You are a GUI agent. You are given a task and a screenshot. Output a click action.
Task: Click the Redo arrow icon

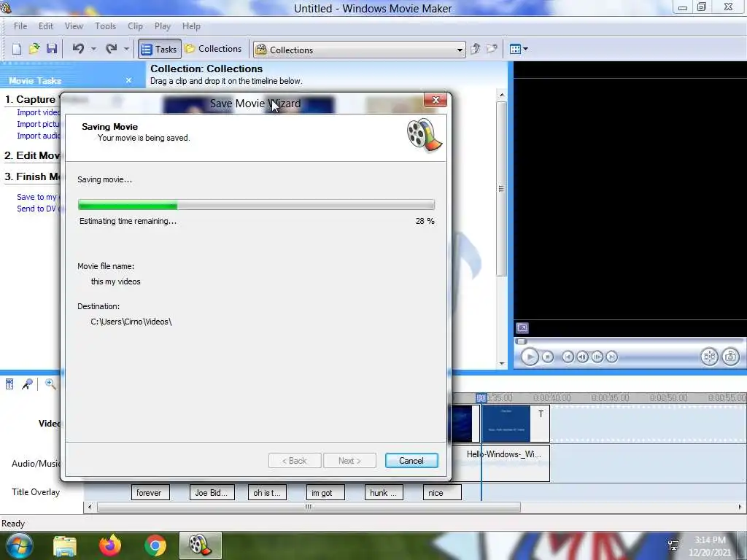[111, 49]
